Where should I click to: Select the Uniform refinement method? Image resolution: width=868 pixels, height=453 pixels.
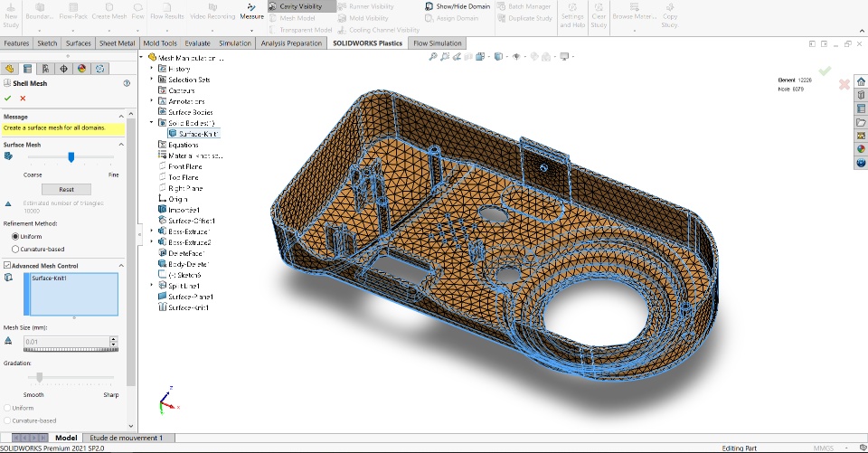(x=15, y=236)
